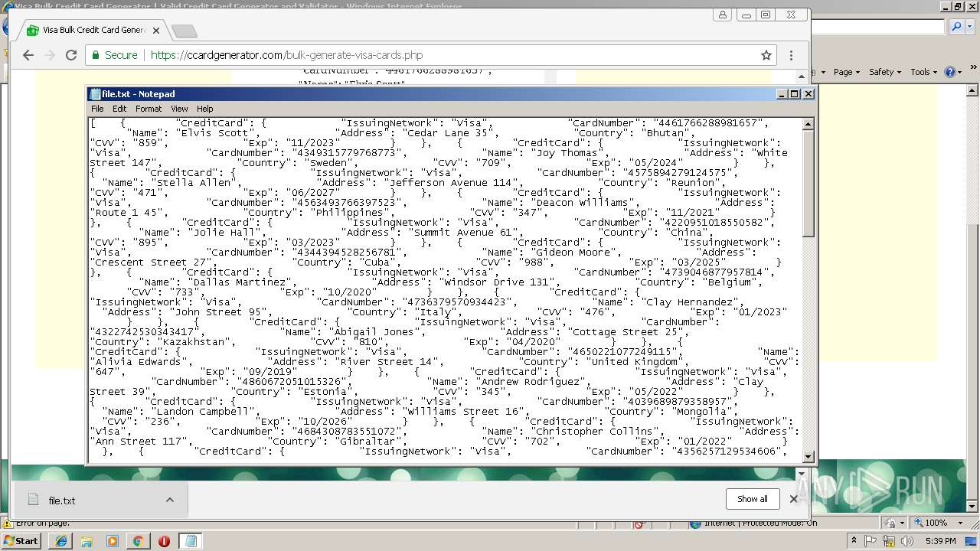Open Chrome from the taskbar
Viewport: 980px width, 551px height.
pyautogui.click(x=138, y=540)
